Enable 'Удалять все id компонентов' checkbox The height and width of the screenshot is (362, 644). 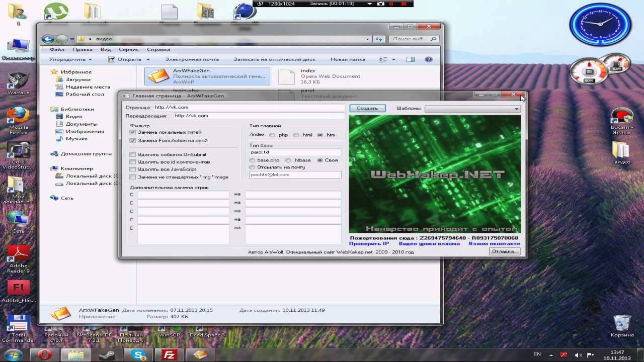(133, 162)
